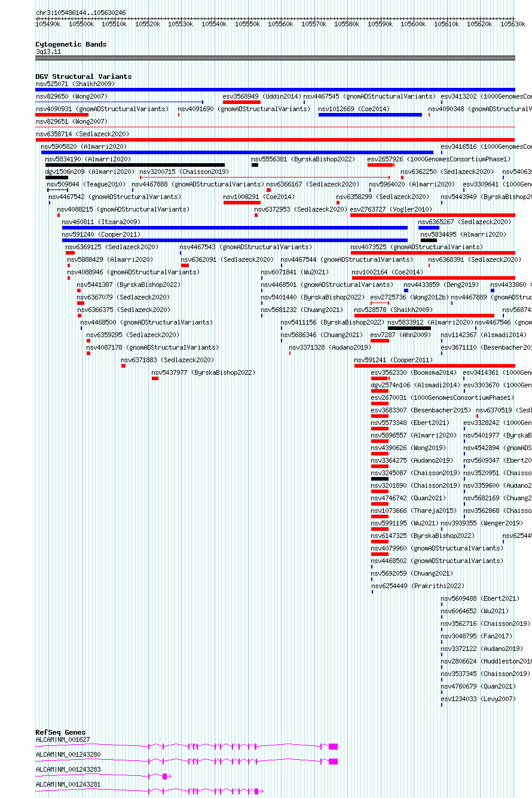The height and width of the screenshot is (798, 532).
Task: Open variant esv3568949 (Uddin2014)
Action: tap(262, 96)
